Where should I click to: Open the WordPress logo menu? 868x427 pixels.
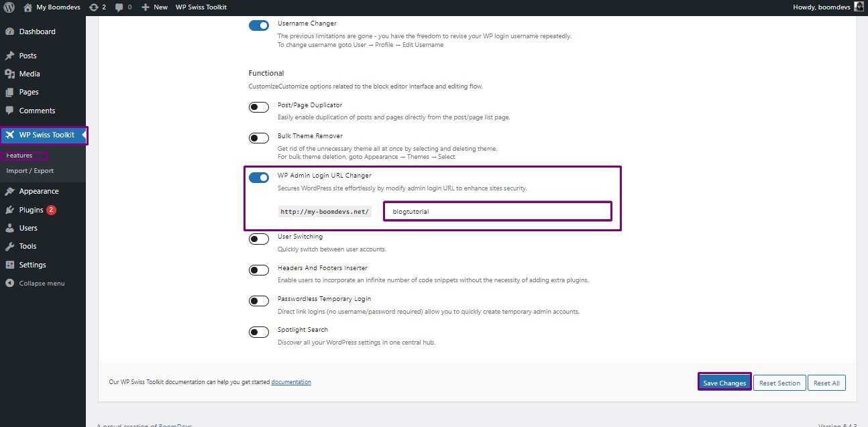tap(9, 7)
